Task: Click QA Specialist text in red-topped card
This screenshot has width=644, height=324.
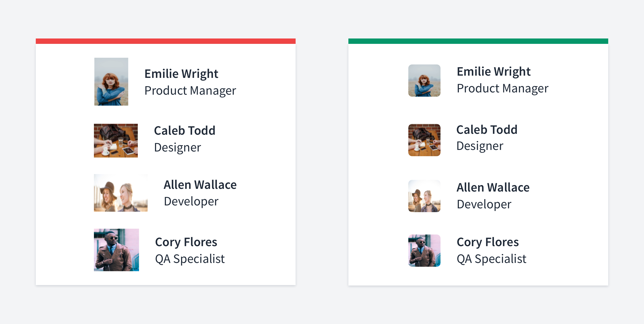Action: (190, 259)
